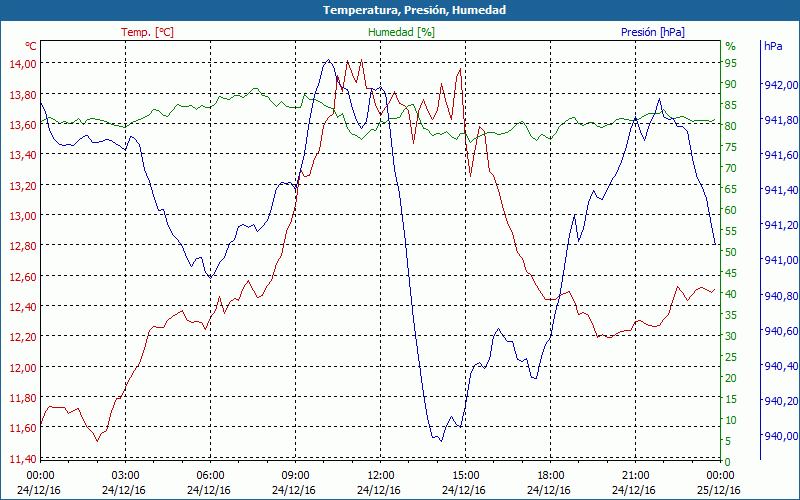
Task: Click the 941,20 pressure axis value
Action: (x=781, y=226)
